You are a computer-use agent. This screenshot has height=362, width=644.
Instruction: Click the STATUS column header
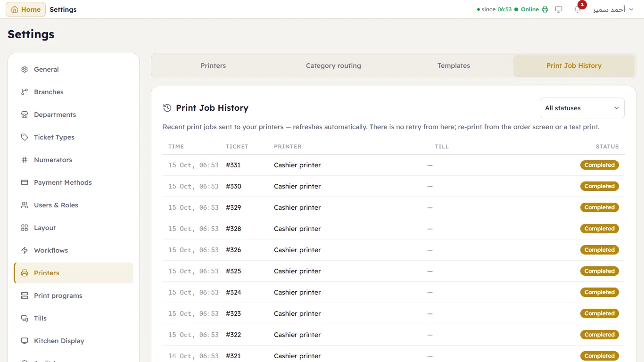[x=607, y=147]
